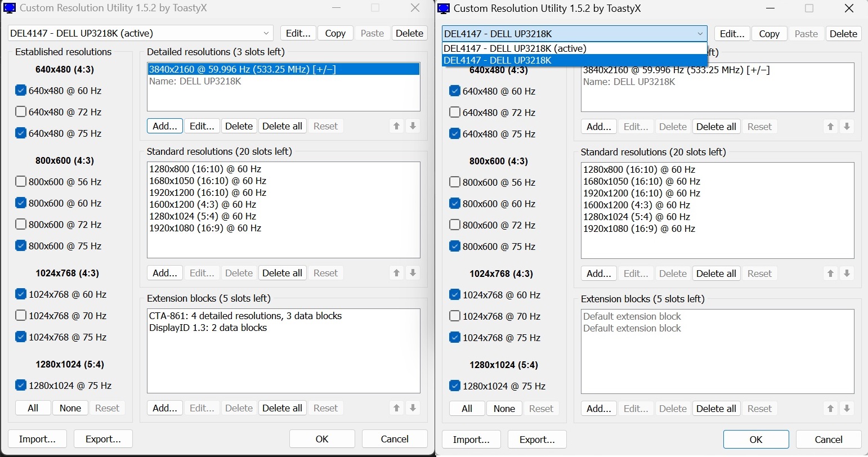Click Add... under Detailed resolutions in left window
This screenshot has width=868, height=457.
click(165, 126)
